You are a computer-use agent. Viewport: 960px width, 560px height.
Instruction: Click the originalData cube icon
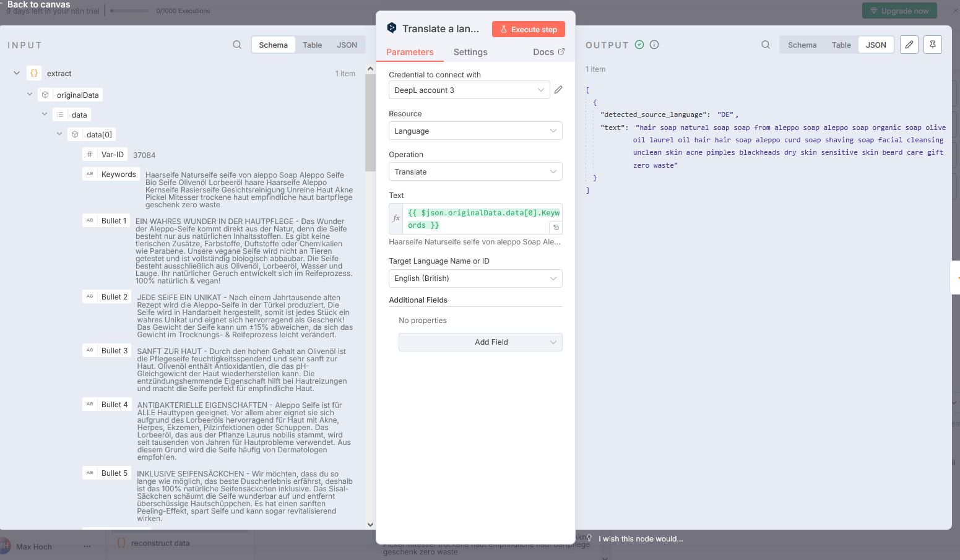click(45, 95)
